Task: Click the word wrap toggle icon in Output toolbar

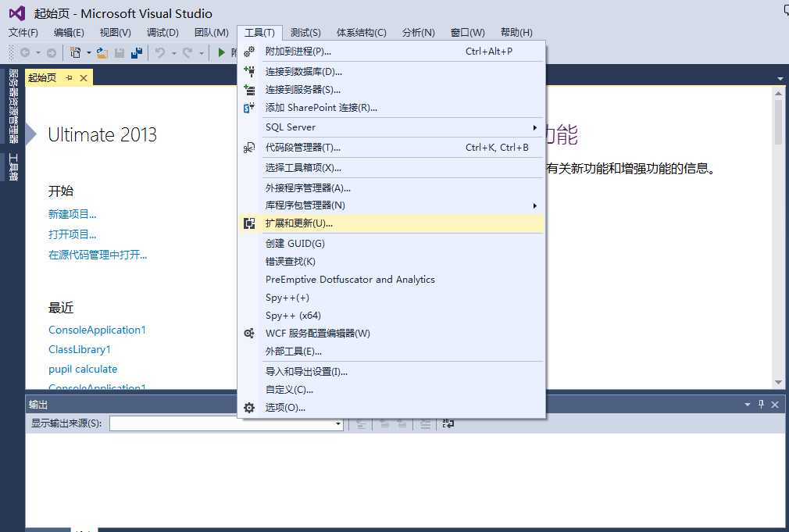Action: click(x=448, y=423)
